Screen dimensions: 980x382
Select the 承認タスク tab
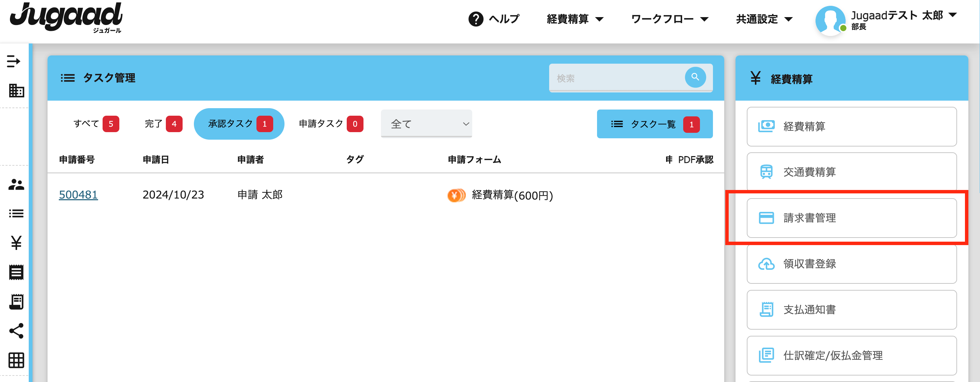pyautogui.click(x=239, y=124)
